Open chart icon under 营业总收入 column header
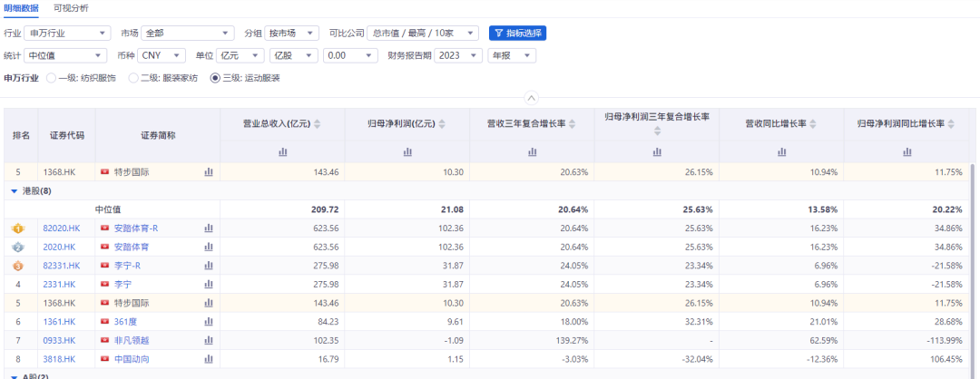 tap(282, 151)
